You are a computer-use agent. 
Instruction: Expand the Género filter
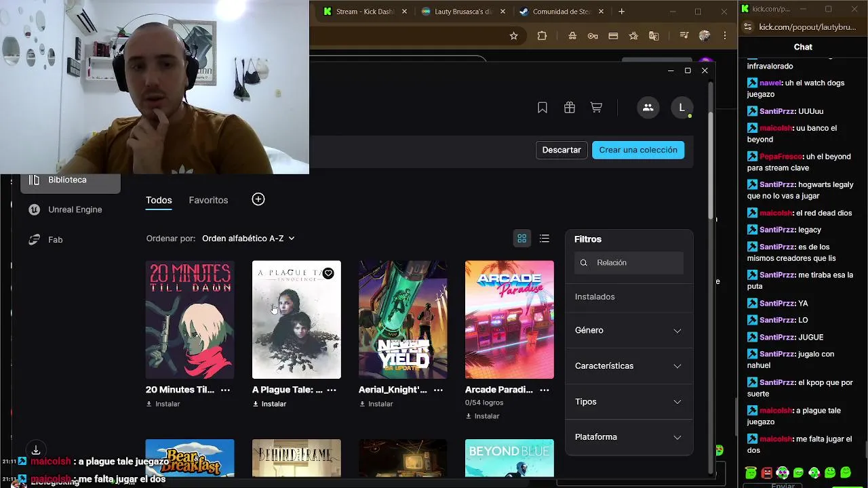(629, 330)
